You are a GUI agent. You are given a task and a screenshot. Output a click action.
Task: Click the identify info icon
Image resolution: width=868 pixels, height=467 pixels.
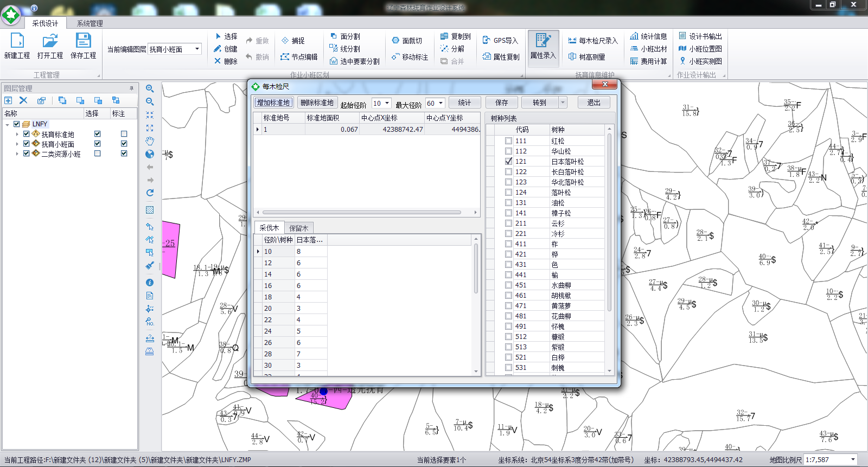[x=150, y=283]
